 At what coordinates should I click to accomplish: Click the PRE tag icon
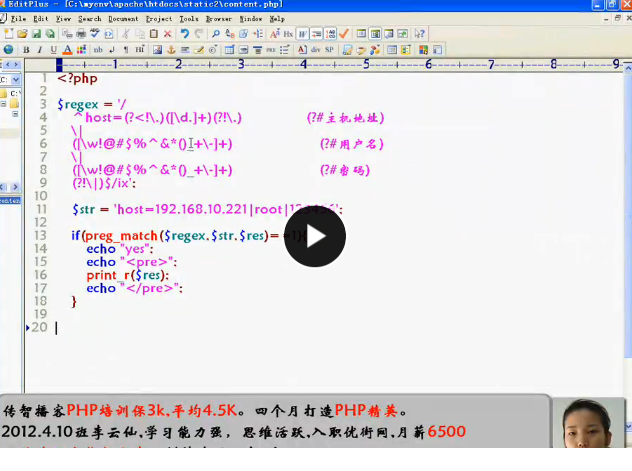click(271, 50)
